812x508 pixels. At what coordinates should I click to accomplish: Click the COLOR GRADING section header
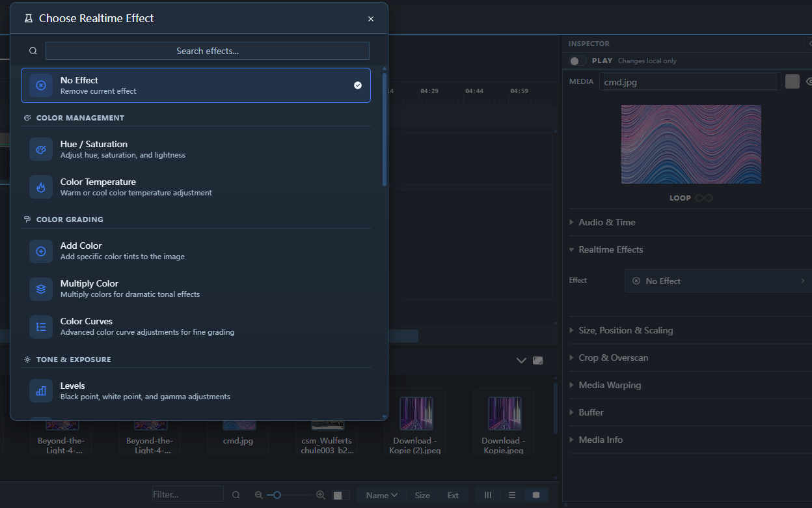pos(70,219)
